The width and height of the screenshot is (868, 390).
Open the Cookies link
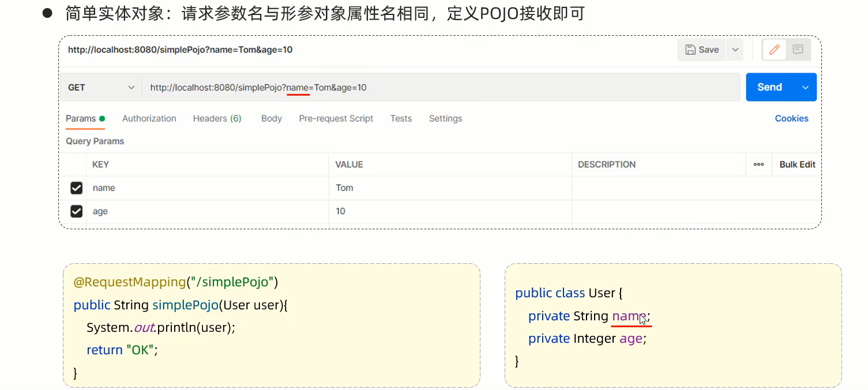pyautogui.click(x=791, y=119)
